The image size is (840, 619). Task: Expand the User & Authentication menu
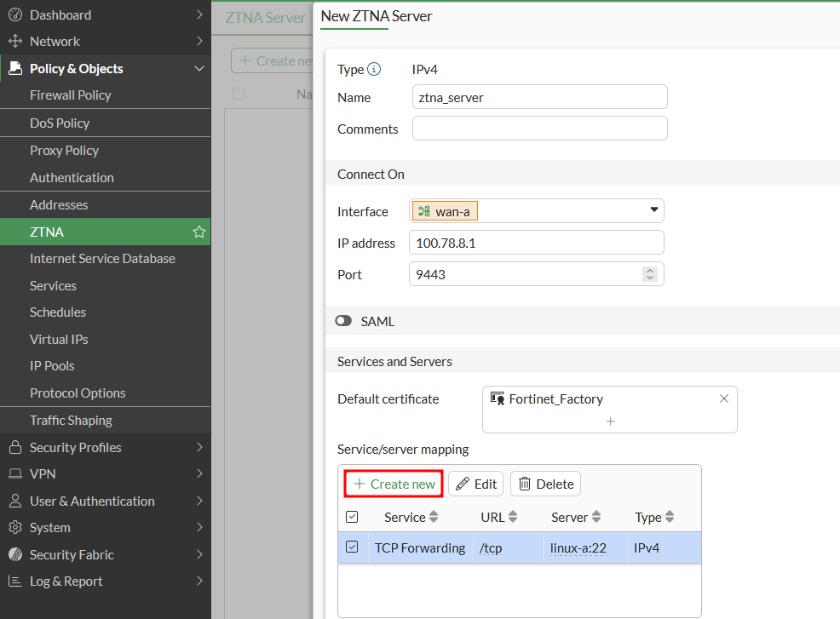[105, 501]
